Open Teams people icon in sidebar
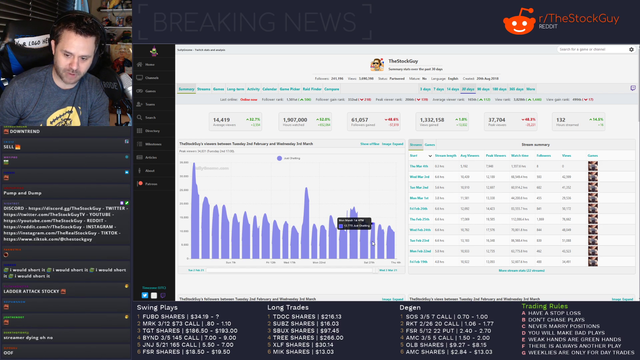 click(x=140, y=104)
